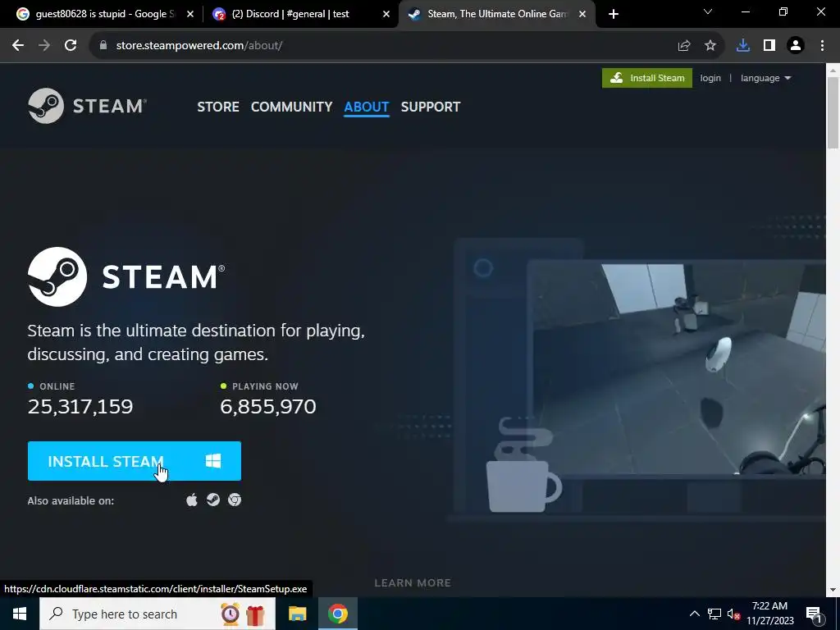Open the Chrome three-dot menu
840x630 pixels.
pyautogui.click(x=822, y=46)
